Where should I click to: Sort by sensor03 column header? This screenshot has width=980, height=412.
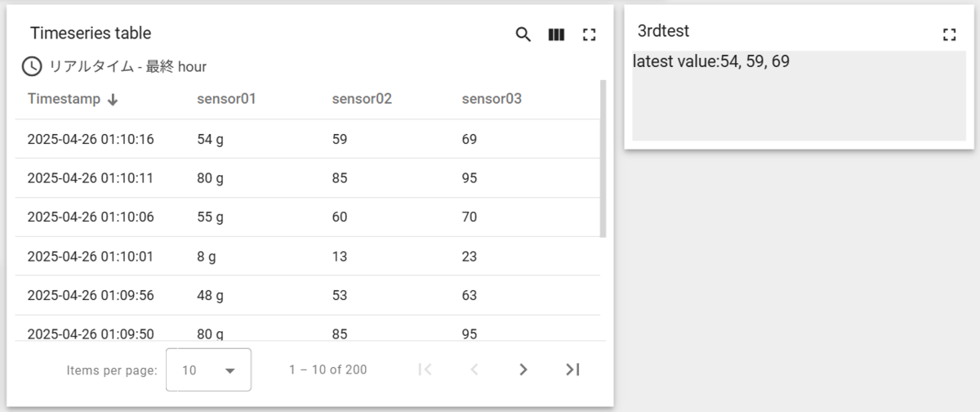tap(492, 99)
